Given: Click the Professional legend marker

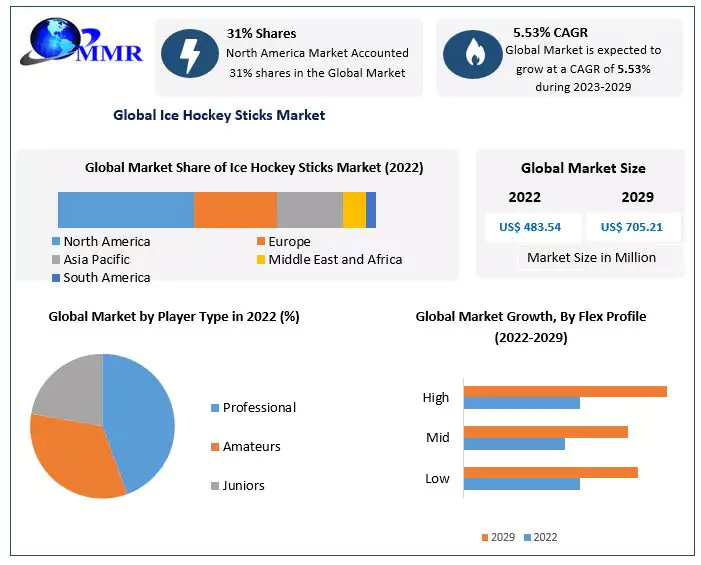Looking at the screenshot, I should pos(215,408).
